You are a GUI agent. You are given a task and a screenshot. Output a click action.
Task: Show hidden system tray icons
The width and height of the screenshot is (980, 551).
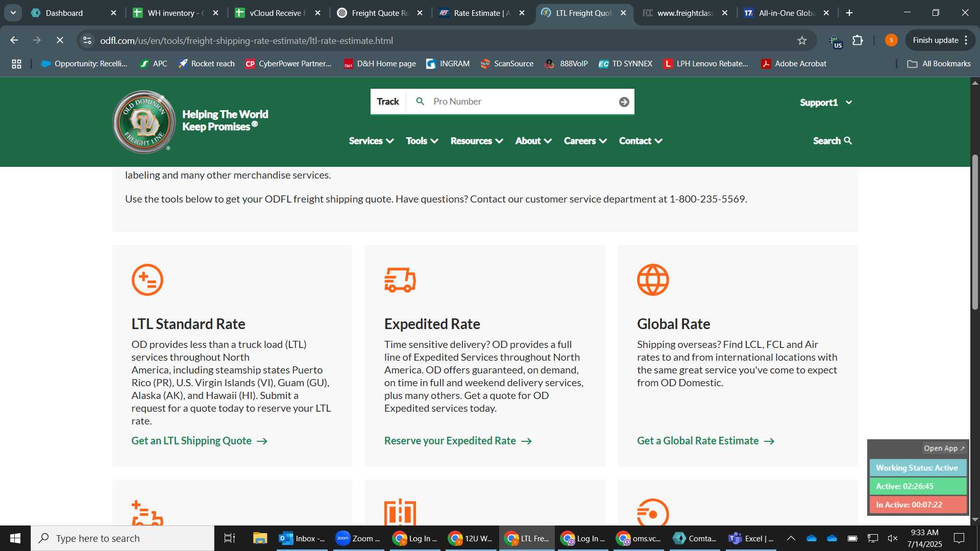[x=791, y=538]
